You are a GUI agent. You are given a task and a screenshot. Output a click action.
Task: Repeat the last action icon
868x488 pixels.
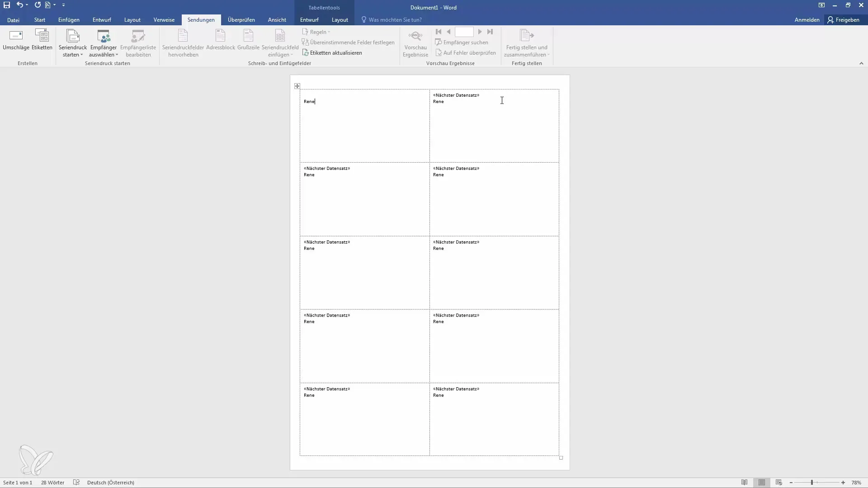coord(38,5)
